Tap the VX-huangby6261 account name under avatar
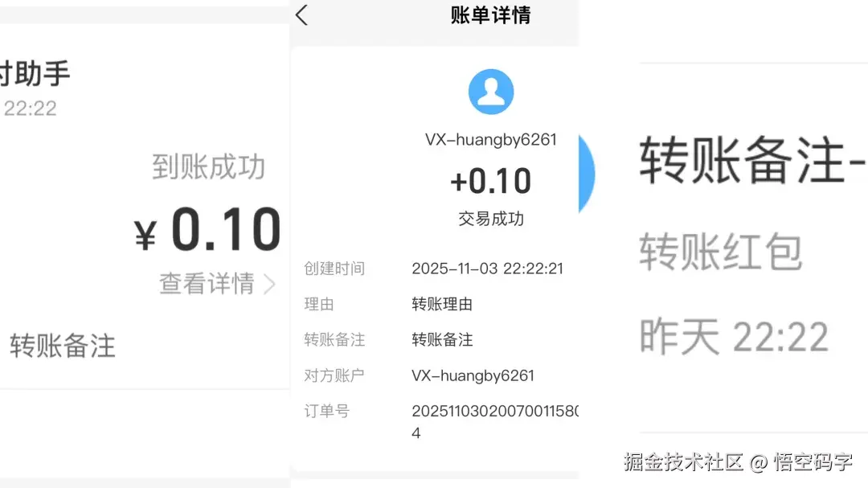 [491, 138]
